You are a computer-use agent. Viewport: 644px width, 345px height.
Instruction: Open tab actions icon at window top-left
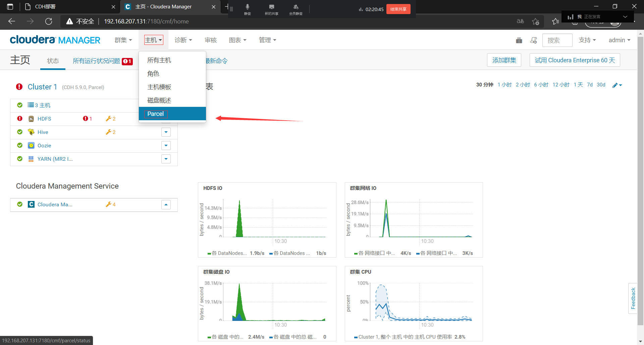10,7
